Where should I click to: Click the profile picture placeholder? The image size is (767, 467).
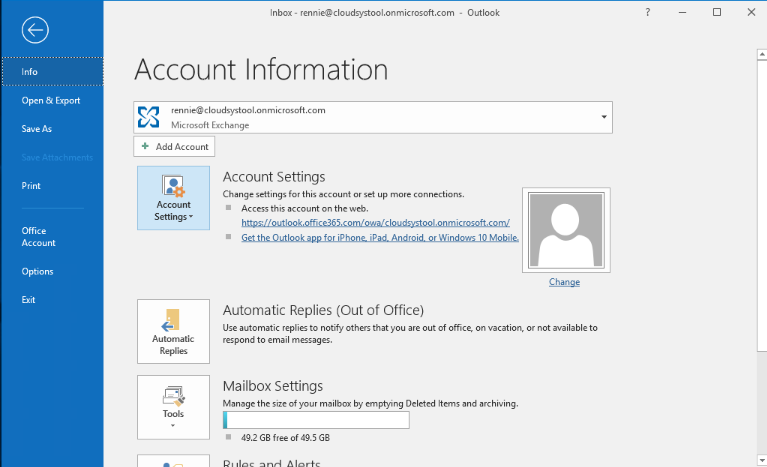[566, 230]
